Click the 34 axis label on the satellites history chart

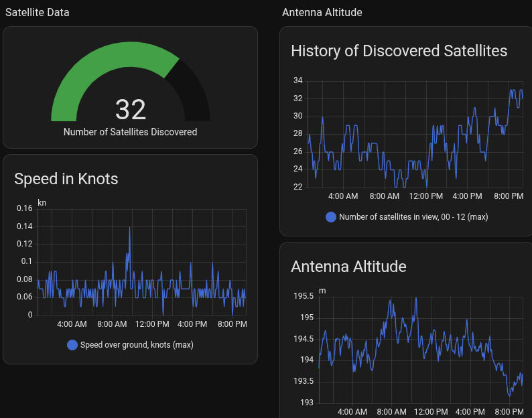tap(298, 81)
